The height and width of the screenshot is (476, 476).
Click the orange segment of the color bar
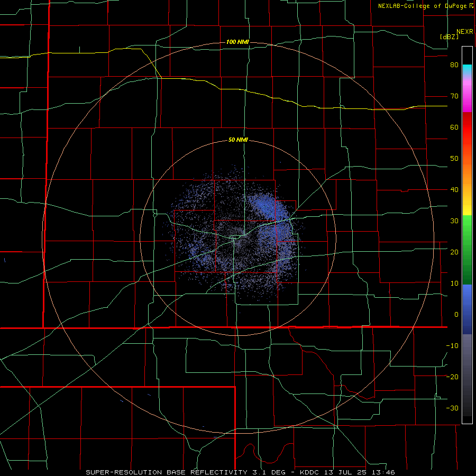coord(467,174)
